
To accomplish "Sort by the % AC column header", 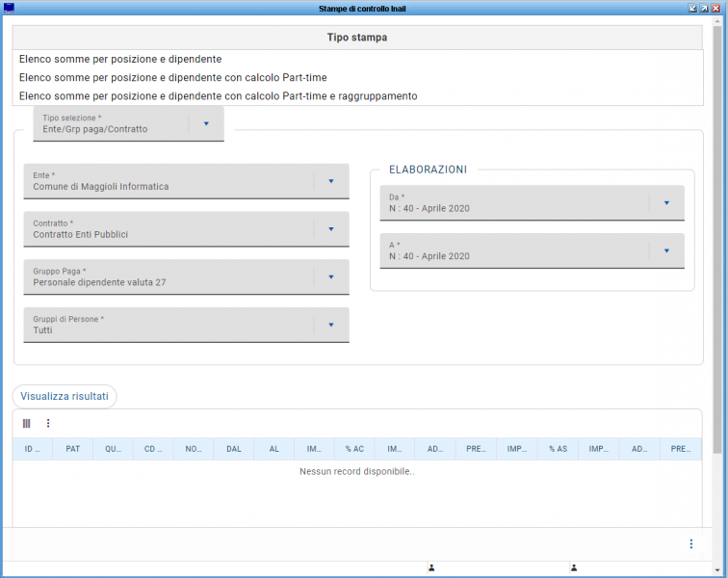I will click(354, 449).
